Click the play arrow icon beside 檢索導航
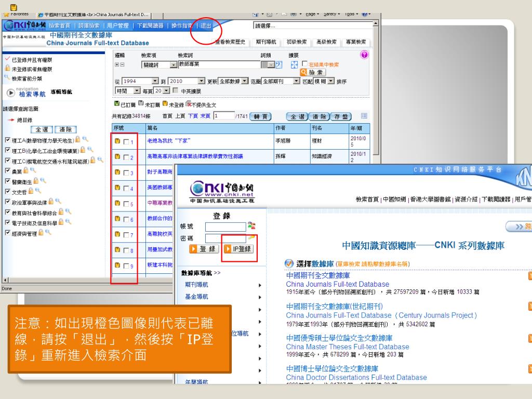532x399 pixels. coord(11,92)
